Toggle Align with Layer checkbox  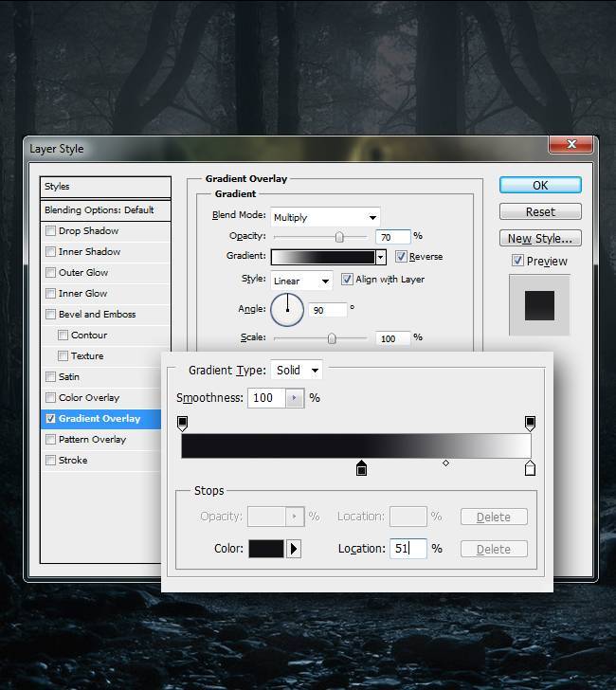point(347,280)
